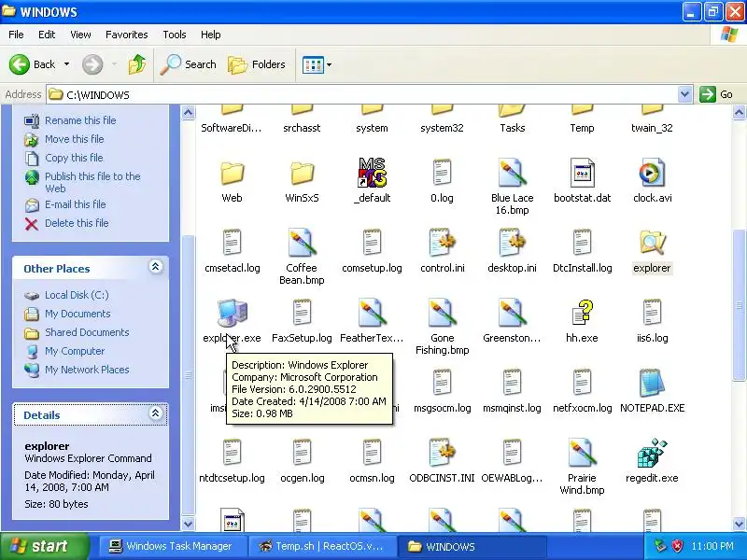Click Publish this file to the Web
The width and height of the screenshot is (747, 560).
click(x=92, y=182)
